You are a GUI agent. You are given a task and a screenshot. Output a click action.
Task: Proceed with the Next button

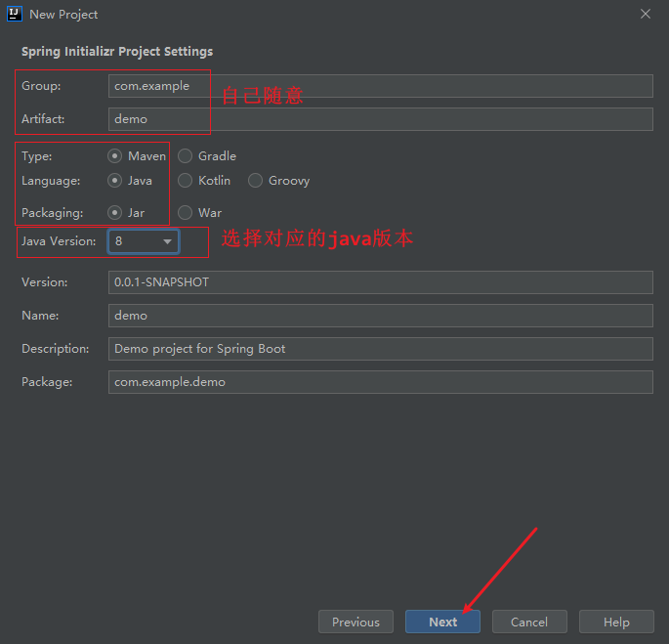442,622
